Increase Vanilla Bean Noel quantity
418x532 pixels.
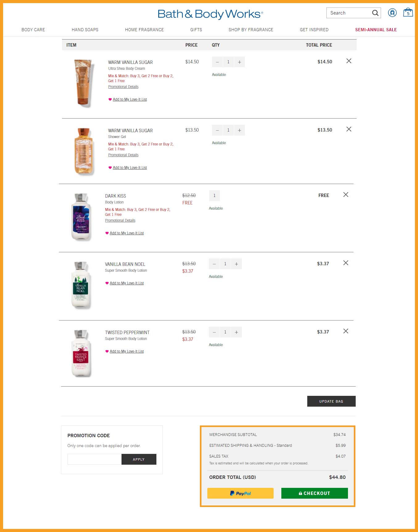236,264
